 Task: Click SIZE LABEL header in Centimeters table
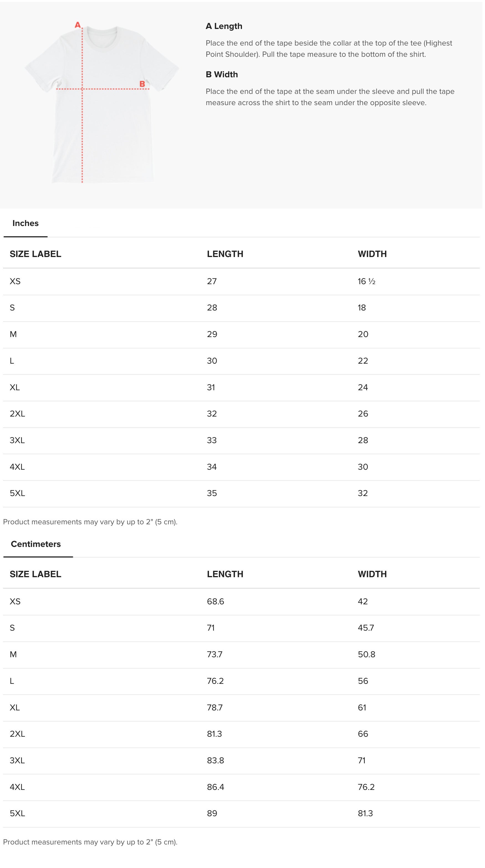(x=35, y=574)
